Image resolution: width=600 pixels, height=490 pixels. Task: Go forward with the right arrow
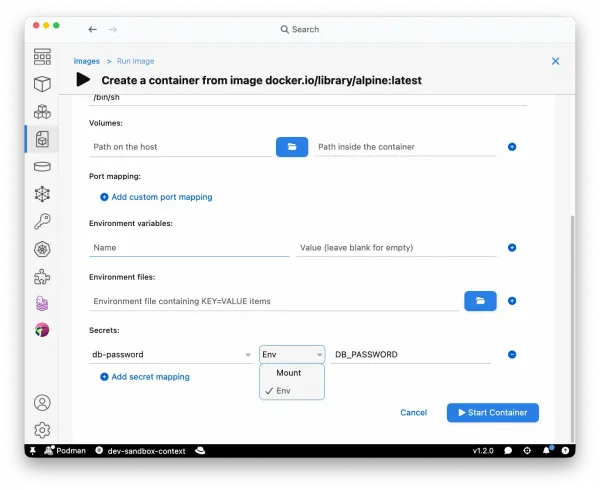(x=112, y=29)
